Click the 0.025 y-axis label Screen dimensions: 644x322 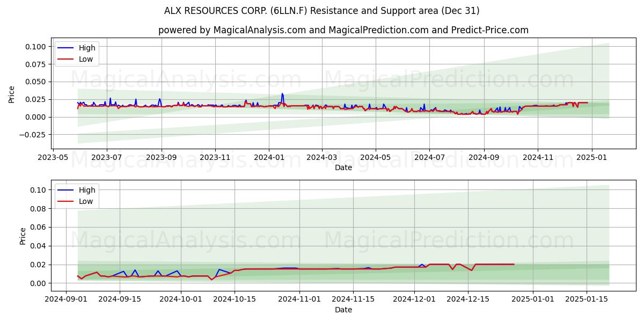37,99
